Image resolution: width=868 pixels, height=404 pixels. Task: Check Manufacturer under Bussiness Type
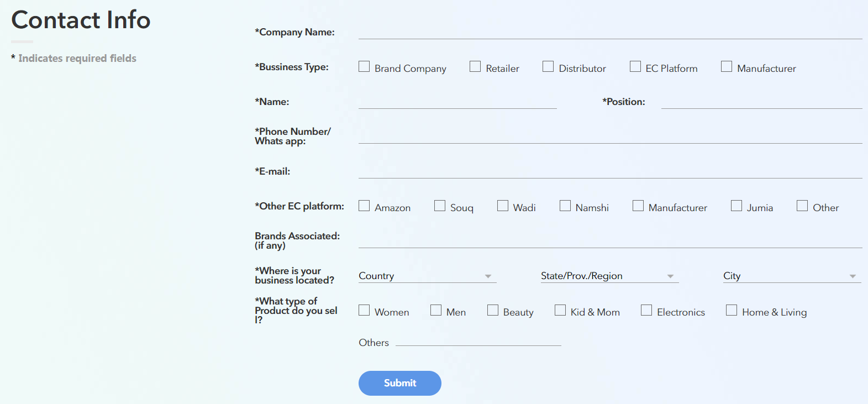pos(727,67)
